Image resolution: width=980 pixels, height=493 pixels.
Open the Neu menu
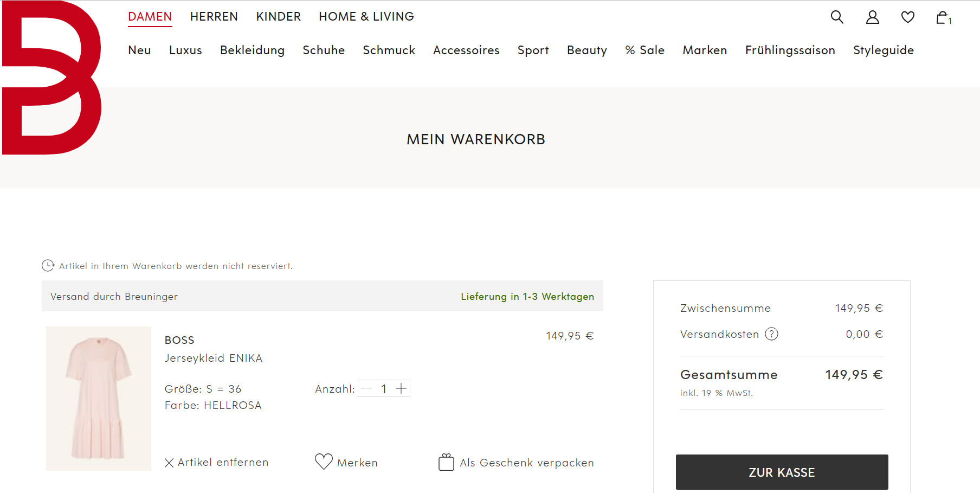[139, 50]
